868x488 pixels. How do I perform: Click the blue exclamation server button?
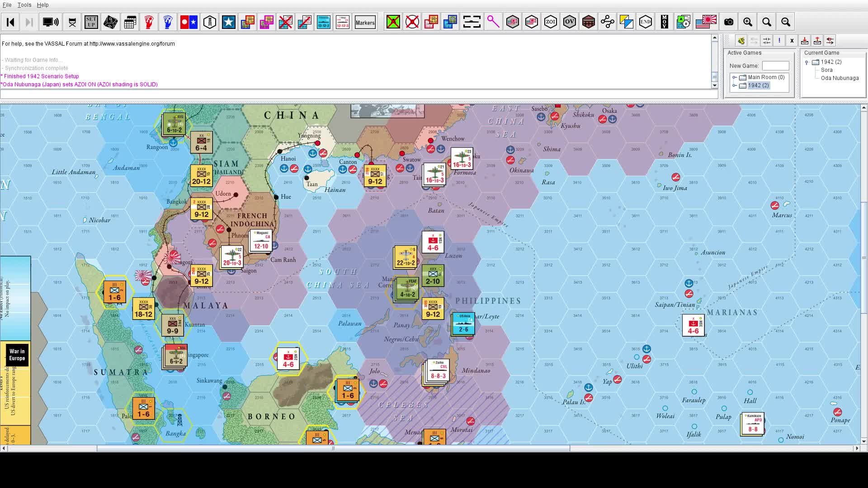(779, 41)
